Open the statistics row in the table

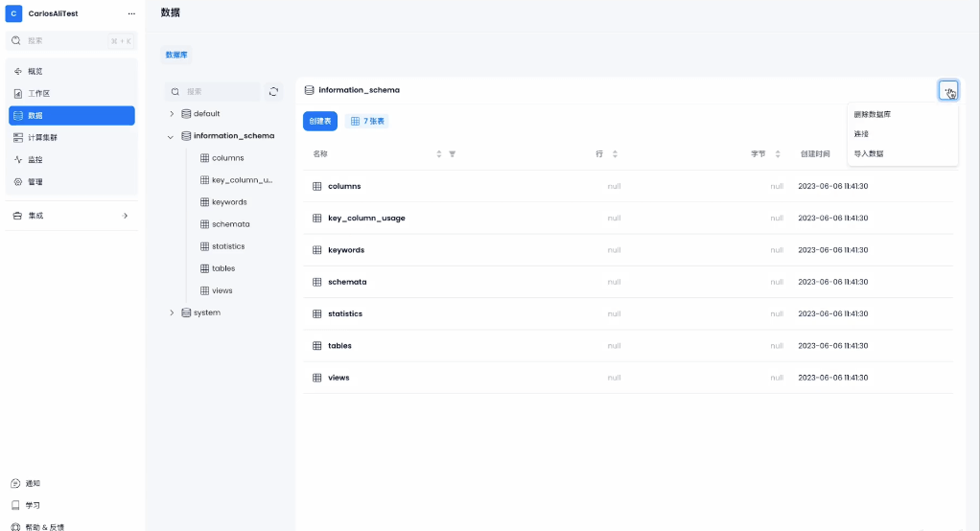tap(628, 313)
